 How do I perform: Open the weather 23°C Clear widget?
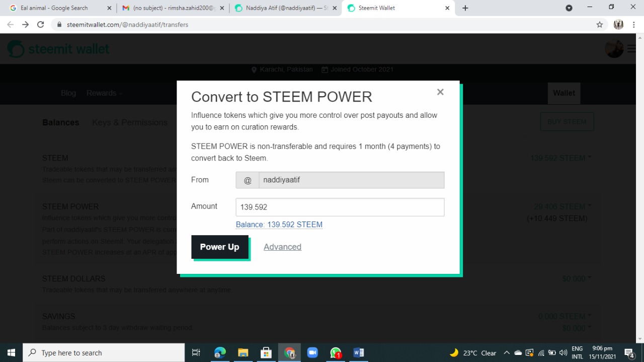tap(473, 352)
